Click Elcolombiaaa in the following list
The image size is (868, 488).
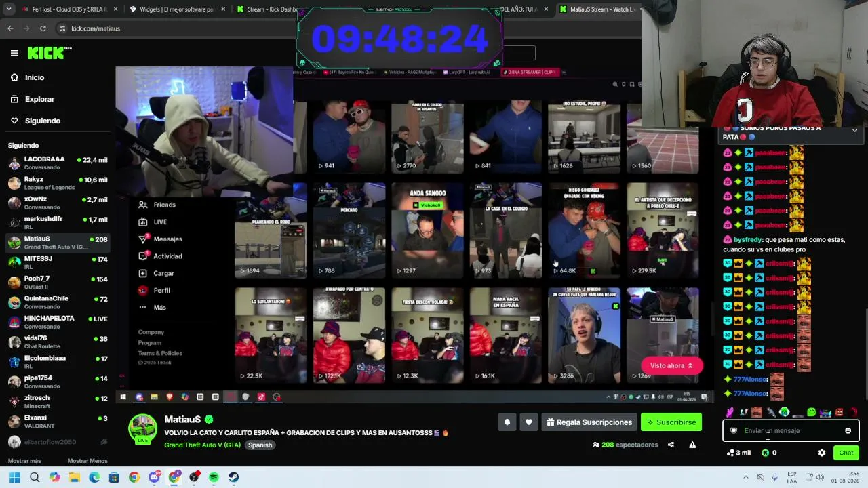[x=58, y=361]
